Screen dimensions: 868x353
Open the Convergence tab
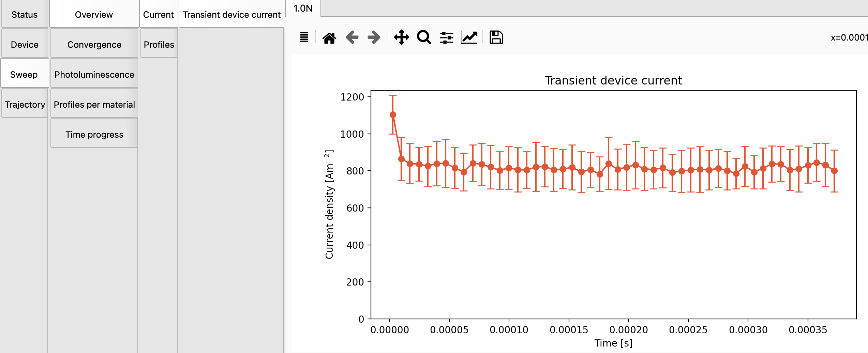(94, 45)
